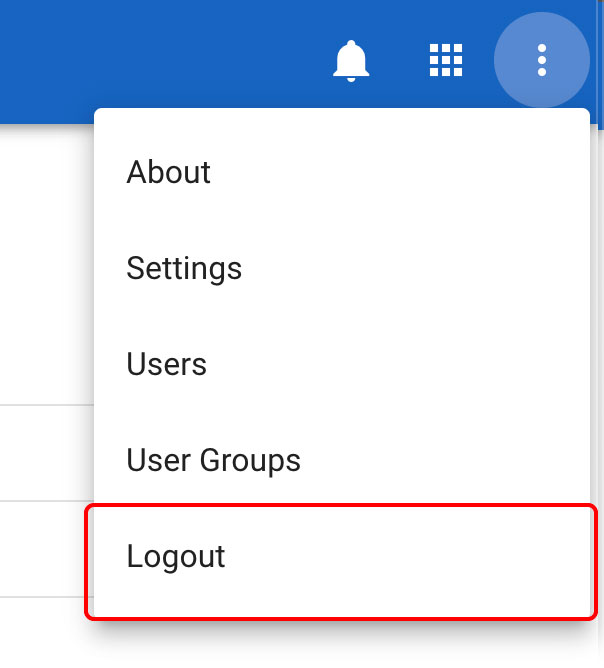Click the Users text label
Screen dimensions: 604x668
click(x=167, y=364)
